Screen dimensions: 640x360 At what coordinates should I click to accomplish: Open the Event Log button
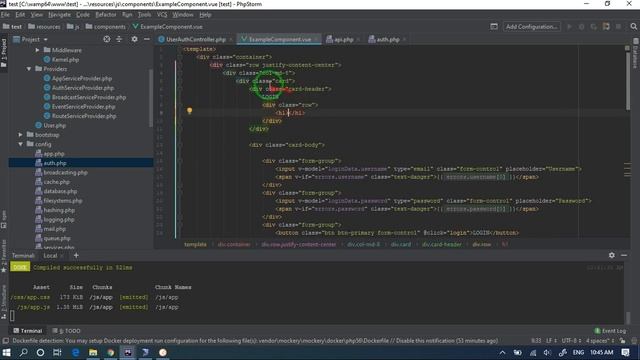[x=610, y=331]
